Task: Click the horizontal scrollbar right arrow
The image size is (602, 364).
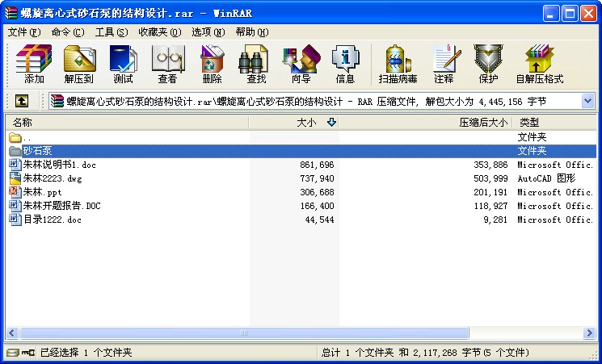Action: [588, 333]
